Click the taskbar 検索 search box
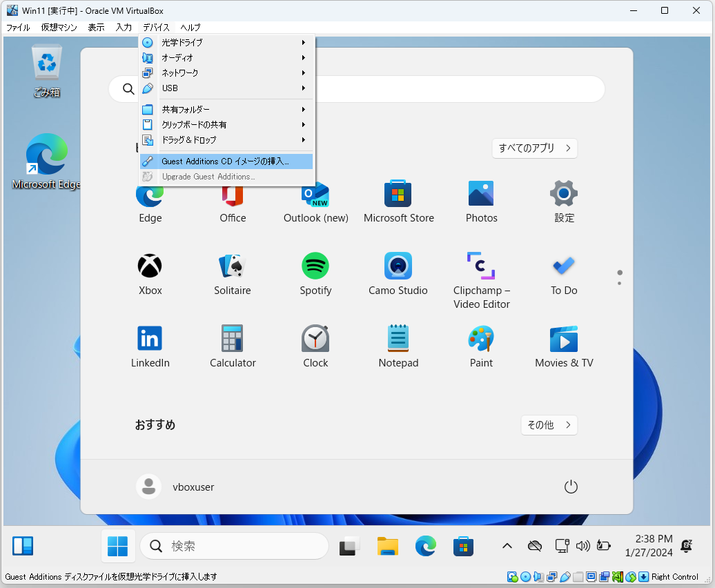The width and height of the screenshot is (715, 588). point(235,546)
